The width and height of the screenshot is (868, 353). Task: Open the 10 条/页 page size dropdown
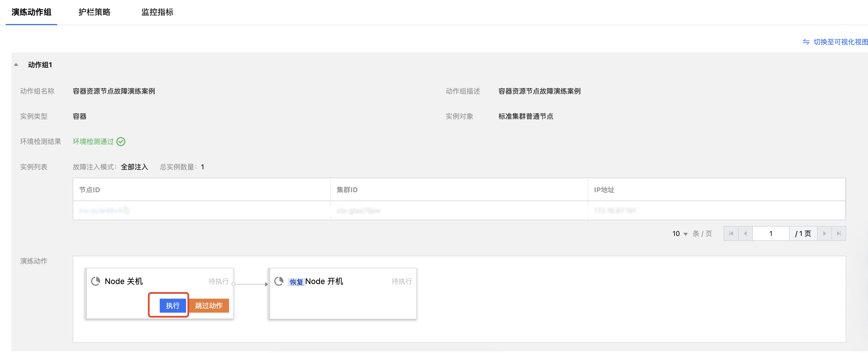click(x=680, y=234)
